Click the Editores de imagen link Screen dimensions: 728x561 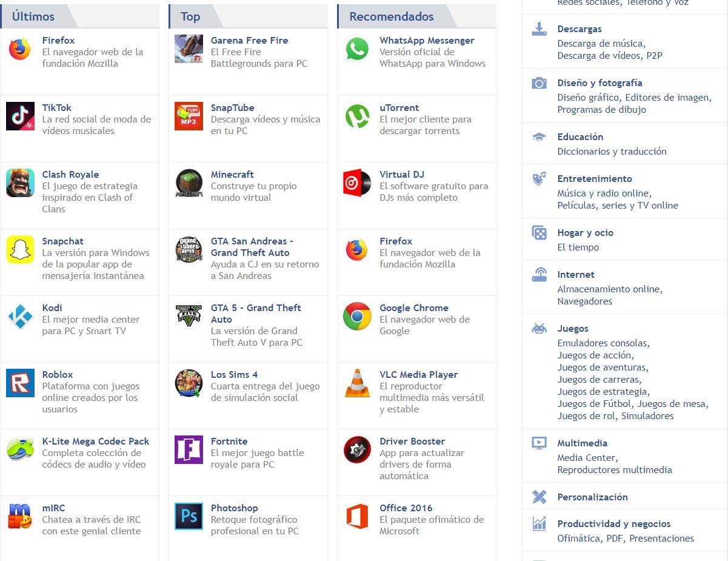pyautogui.click(x=667, y=98)
